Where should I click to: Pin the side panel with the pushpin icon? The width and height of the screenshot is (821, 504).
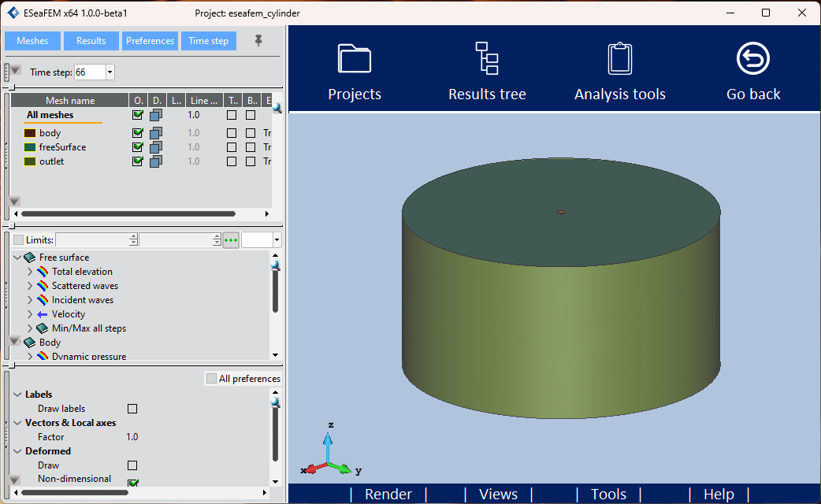tap(258, 41)
